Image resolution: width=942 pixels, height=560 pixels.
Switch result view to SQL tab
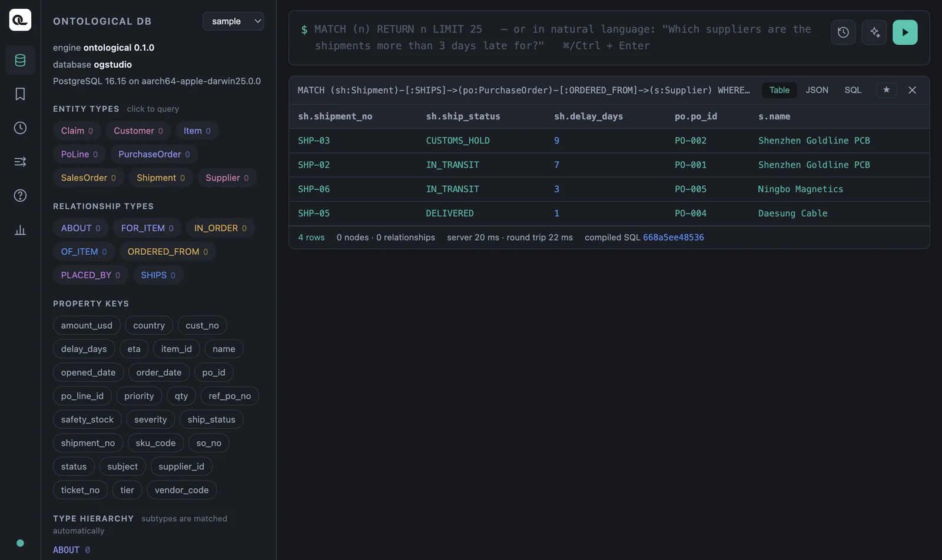point(853,90)
